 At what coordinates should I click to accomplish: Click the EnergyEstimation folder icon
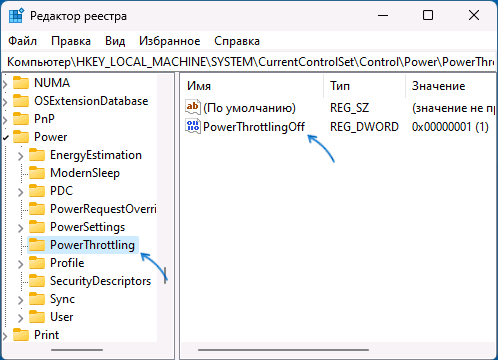[37, 155]
